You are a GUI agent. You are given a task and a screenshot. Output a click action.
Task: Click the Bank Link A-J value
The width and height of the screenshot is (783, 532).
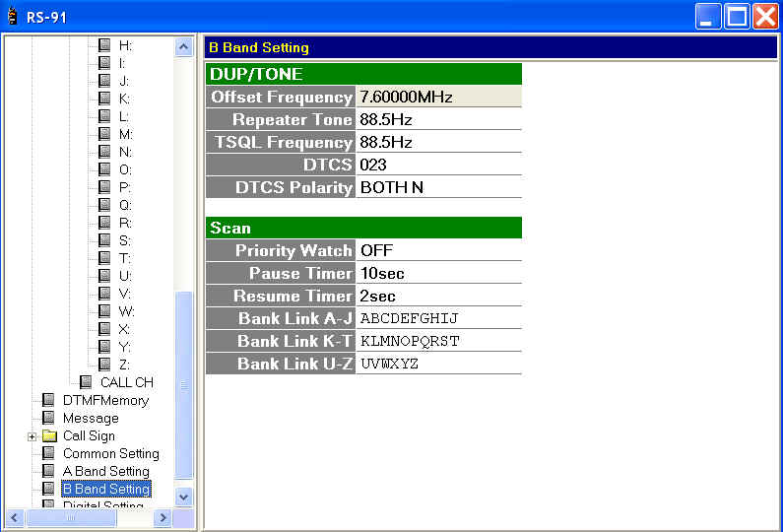pyautogui.click(x=438, y=318)
